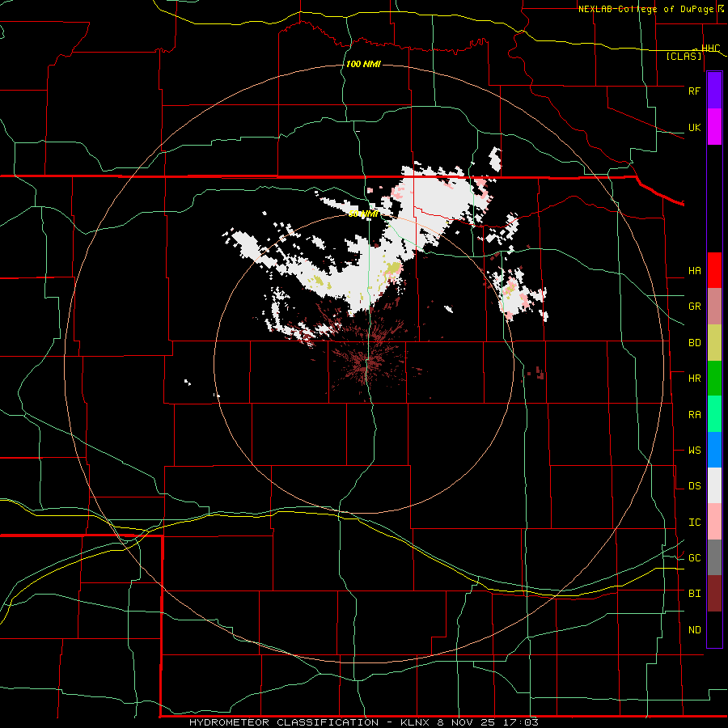Click the [CLAS] legend header
Viewport: 728px width, 728px height.
684,57
